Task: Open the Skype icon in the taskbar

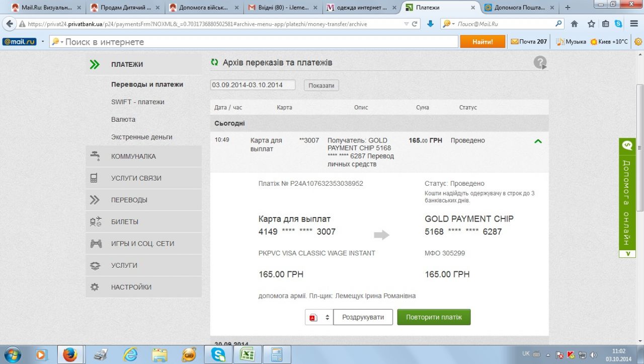Action: [x=218, y=354]
